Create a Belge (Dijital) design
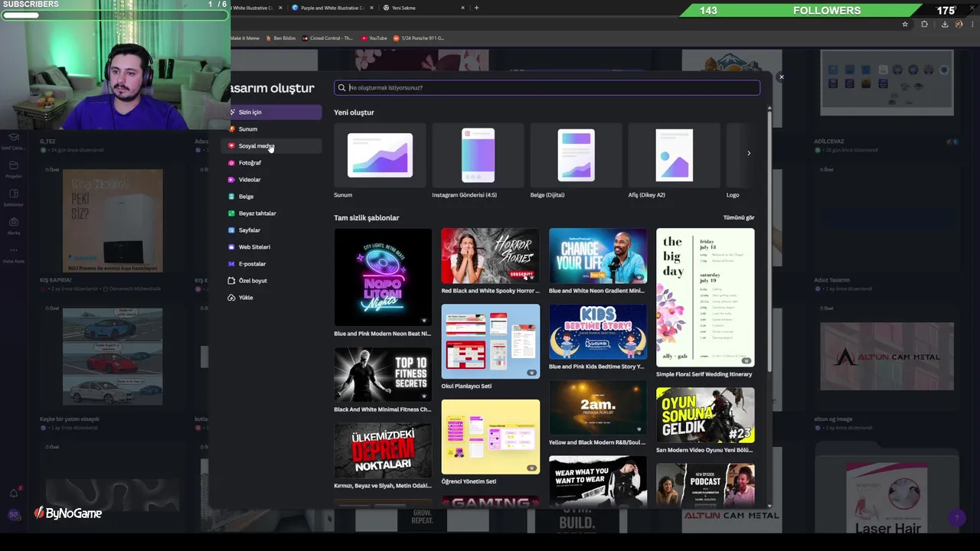 tap(576, 155)
